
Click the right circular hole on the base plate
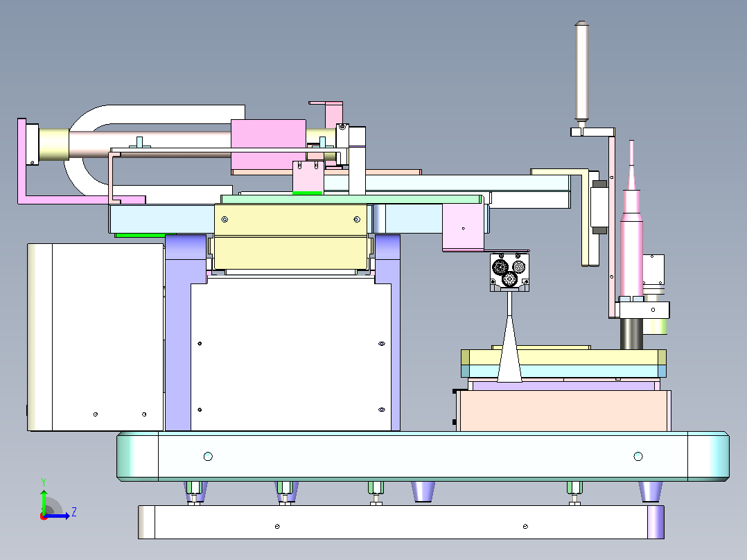(638, 457)
